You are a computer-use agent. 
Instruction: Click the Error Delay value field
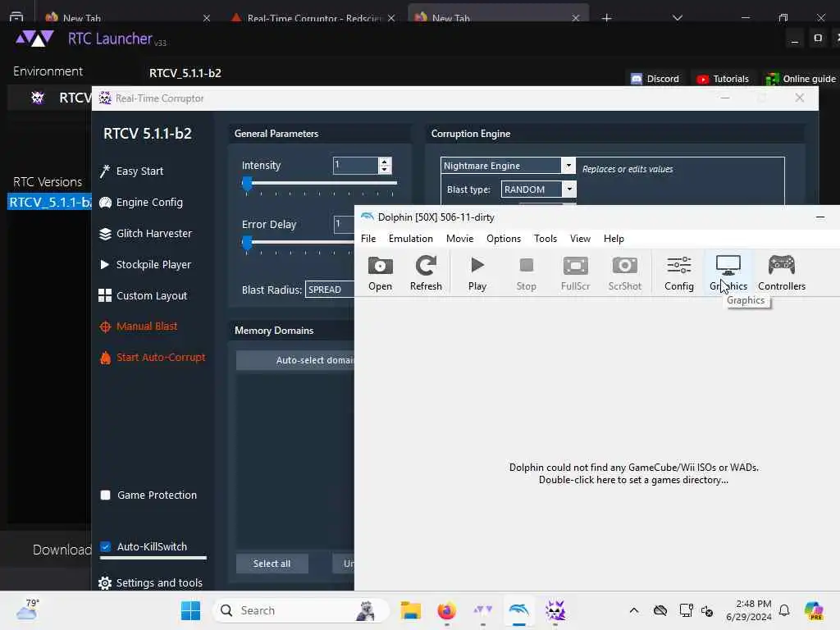coord(344,224)
